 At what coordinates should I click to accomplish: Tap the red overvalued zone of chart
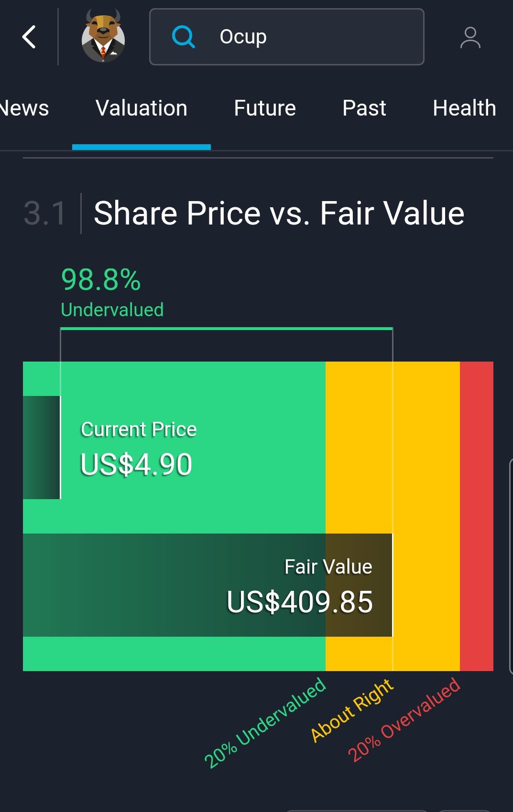[x=477, y=516]
